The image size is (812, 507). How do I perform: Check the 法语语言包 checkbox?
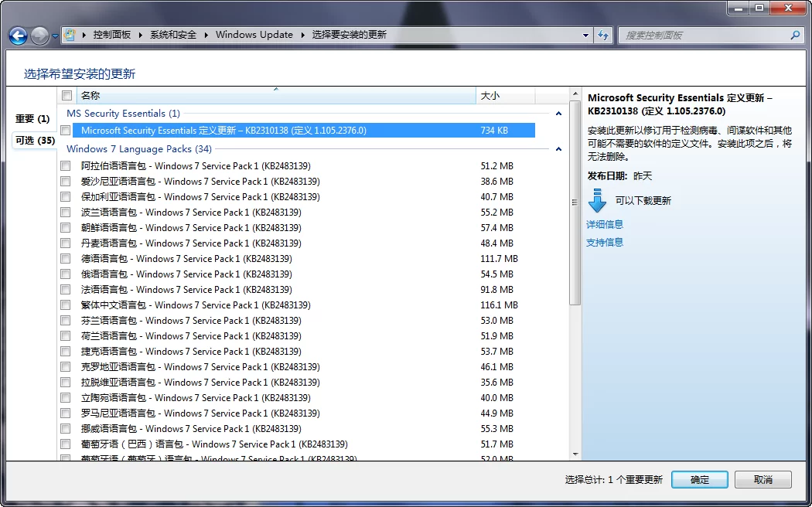[x=65, y=290]
